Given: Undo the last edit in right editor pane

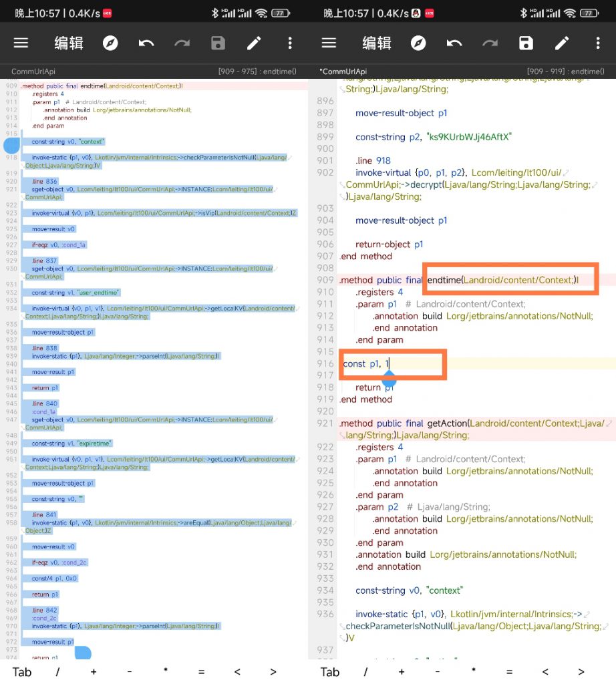Looking at the screenshot, I should coord(454,43).
